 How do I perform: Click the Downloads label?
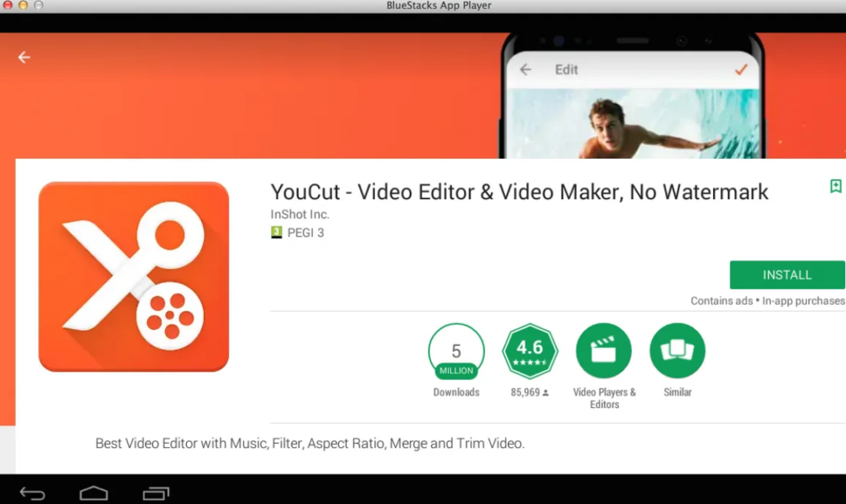click(x=456, y=392)
